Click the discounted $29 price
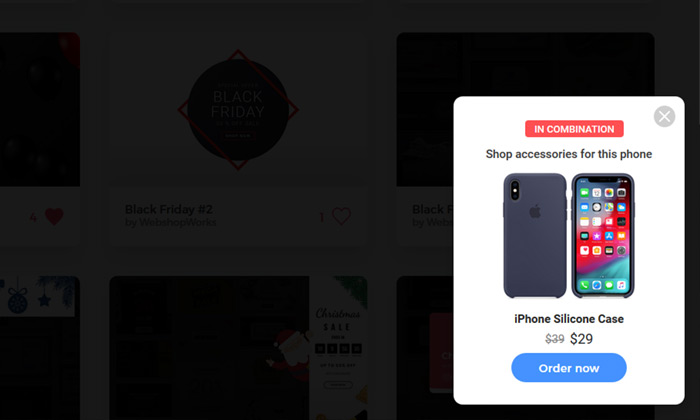 (581, 339)
